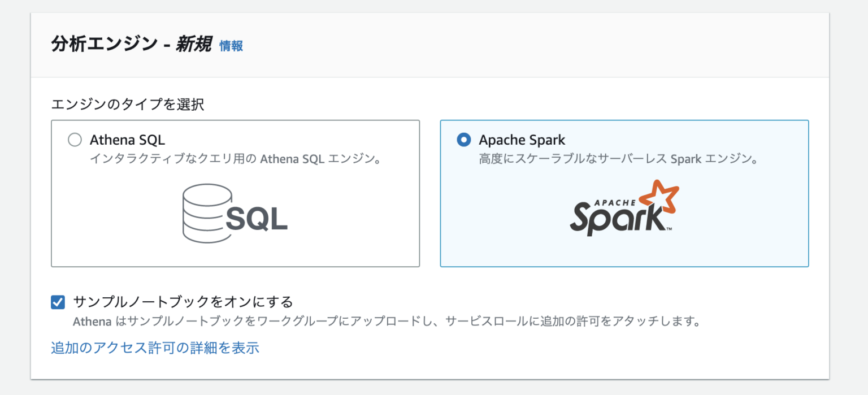Click the blue checkmark in the checkbox

[x=57, y=302]
